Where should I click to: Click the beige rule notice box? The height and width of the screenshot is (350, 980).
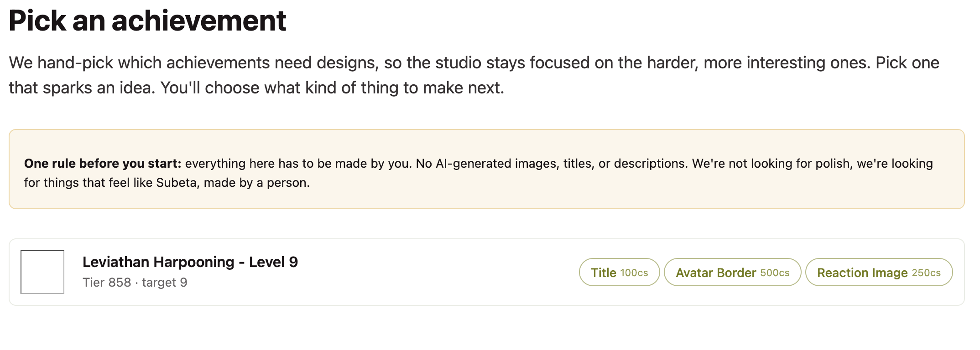coord(486,169)
